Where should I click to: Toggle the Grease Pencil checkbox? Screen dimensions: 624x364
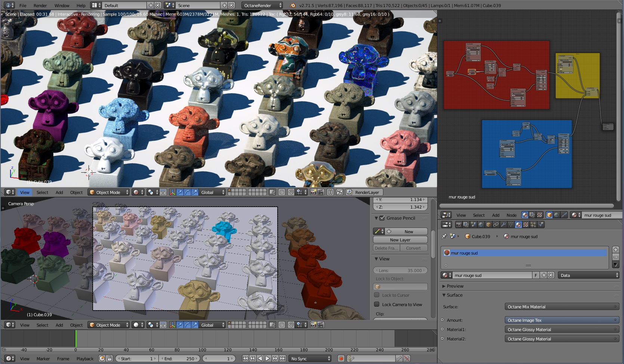(x=382, y=218)
